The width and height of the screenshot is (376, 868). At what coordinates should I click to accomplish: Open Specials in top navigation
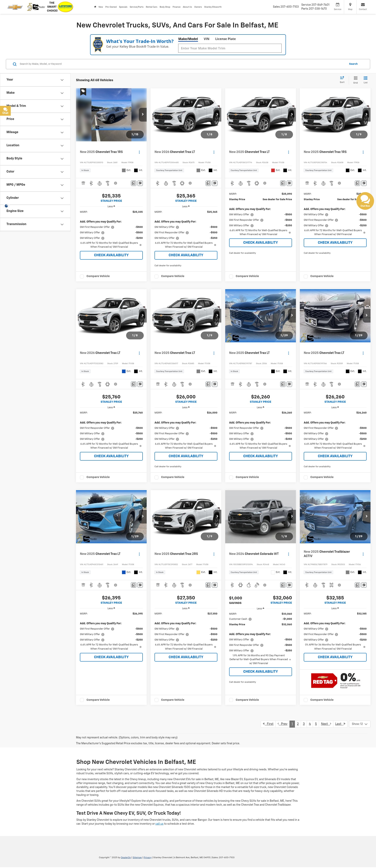click(x=123, y=7)
